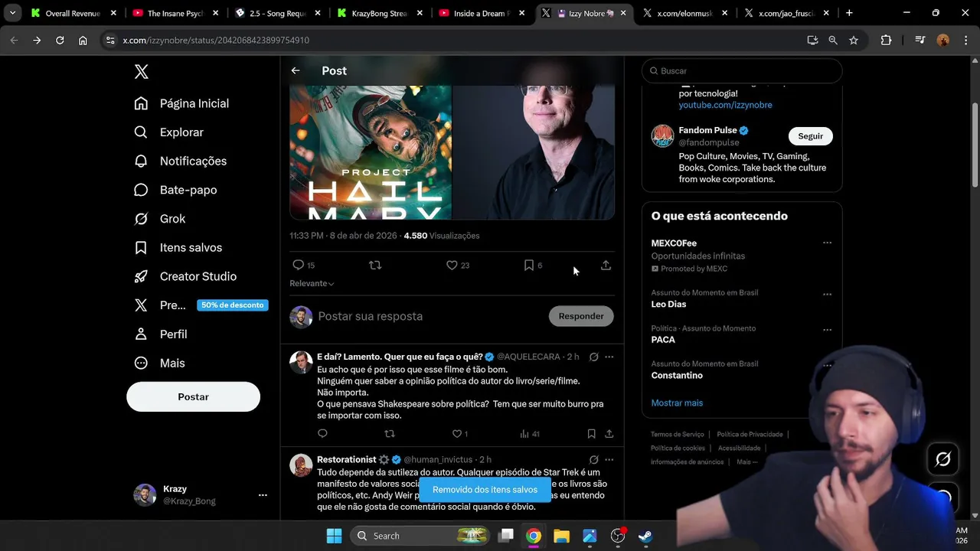Switch to Overall Revenue tab

[74, 13]
